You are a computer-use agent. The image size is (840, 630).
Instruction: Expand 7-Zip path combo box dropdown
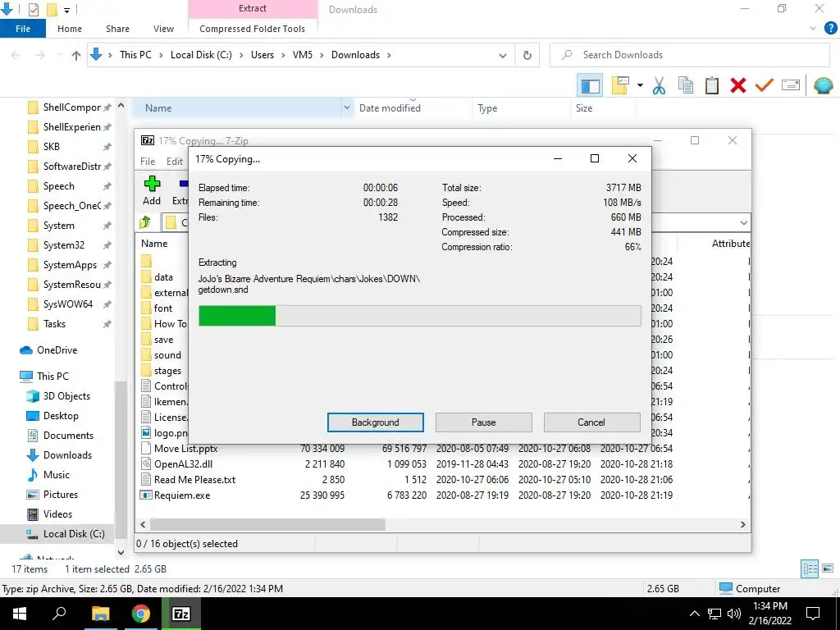point(743,222)
